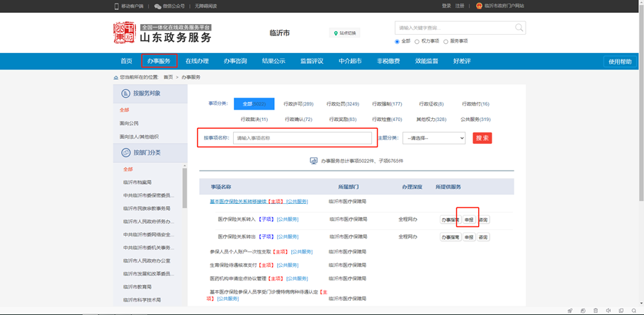Click 办事指南 for 医疗保险关系转出
This screenshot has width=644, height=315.
tap(451, 237)
